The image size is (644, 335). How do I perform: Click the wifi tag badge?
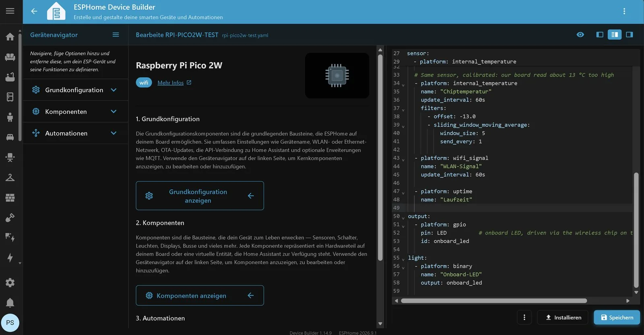(144, 83)
